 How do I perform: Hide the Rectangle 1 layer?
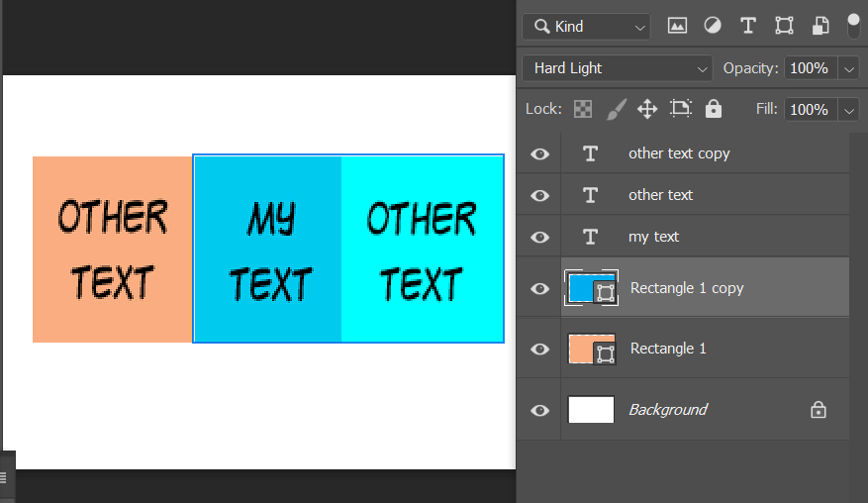click(x=539, y=349)
